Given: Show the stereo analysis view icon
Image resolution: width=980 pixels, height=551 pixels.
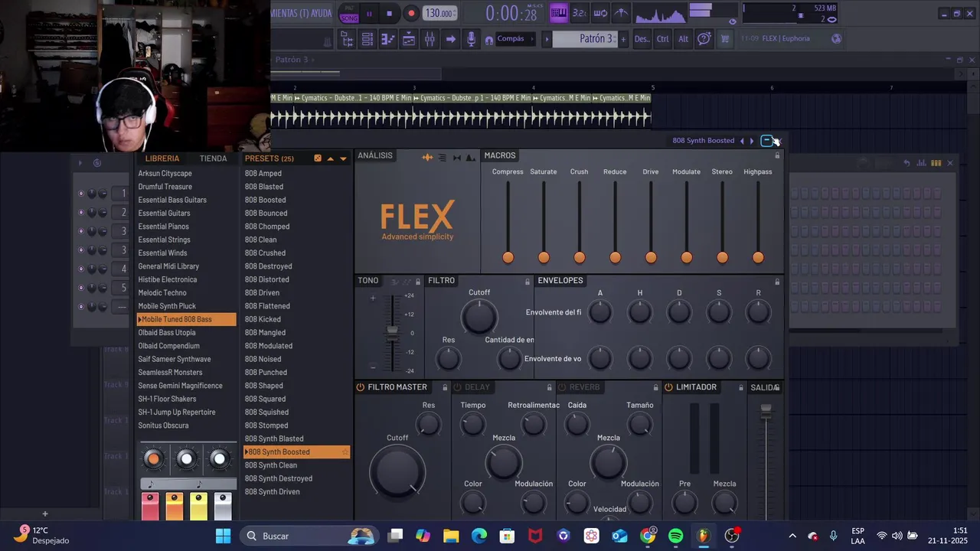Looking at the screenshot, I should (457, 158).
